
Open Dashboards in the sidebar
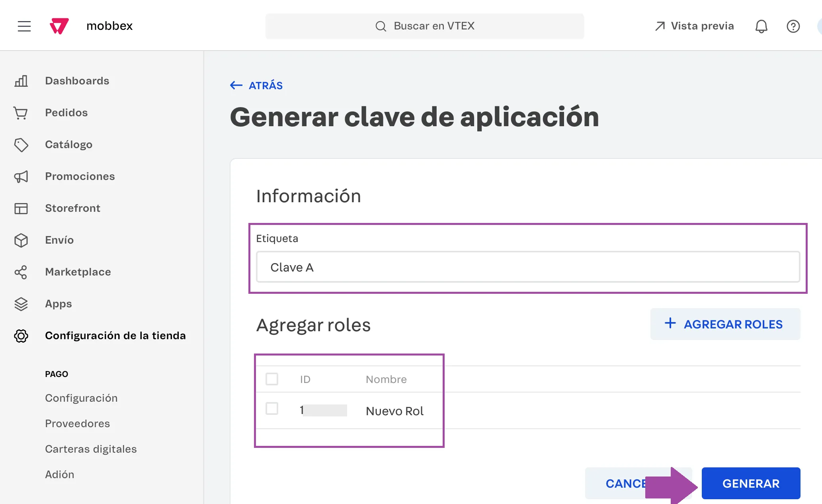point(77,81)
